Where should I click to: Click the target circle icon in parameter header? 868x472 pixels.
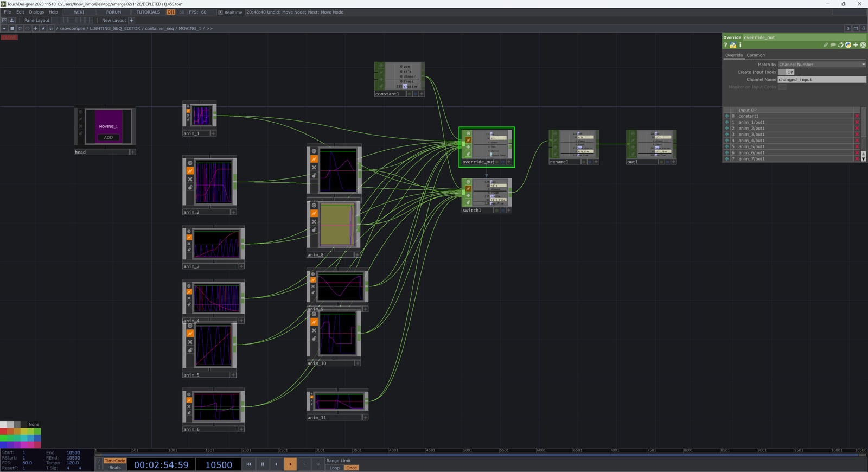[863, 45]
